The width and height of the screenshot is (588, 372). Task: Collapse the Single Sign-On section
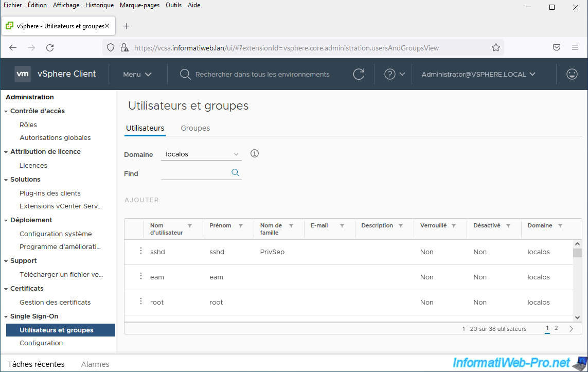coord(6,317)
